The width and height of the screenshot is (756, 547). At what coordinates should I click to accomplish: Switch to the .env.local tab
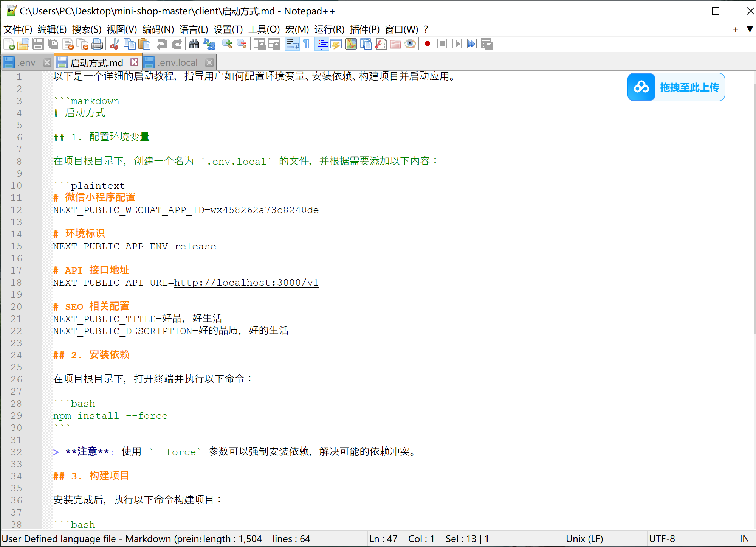(178, 62)
